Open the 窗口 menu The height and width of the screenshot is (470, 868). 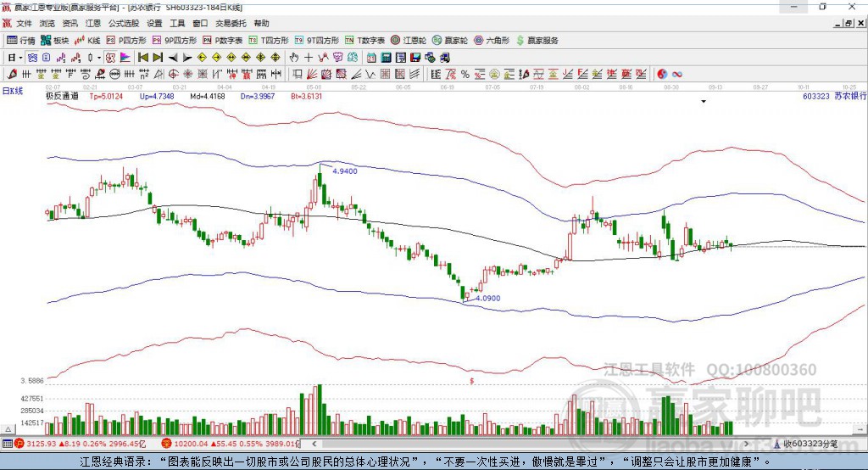[200, 23]
